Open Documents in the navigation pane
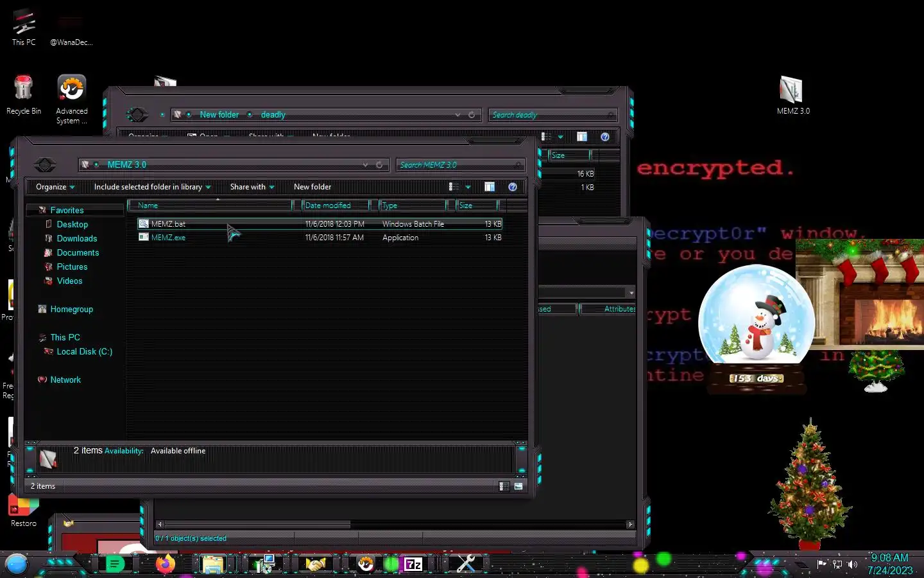924x578 pixels. pos(78,253)
